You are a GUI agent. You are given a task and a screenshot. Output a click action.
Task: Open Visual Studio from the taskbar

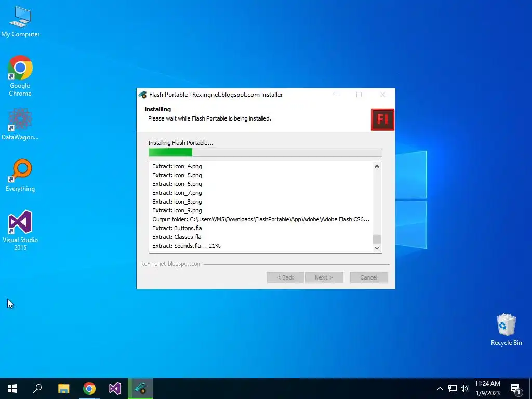click(x=115, y=389)
